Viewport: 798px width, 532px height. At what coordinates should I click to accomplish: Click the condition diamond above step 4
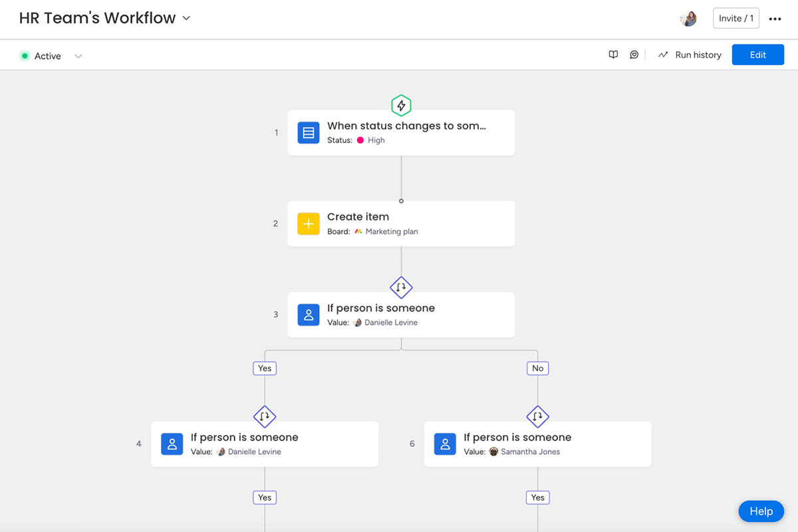point(265,416)
